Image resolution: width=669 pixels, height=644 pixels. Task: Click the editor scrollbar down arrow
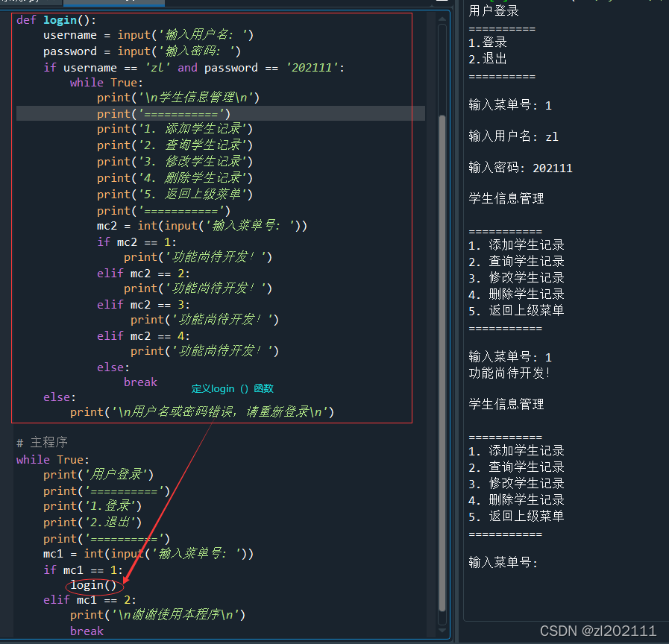(442, 630)
